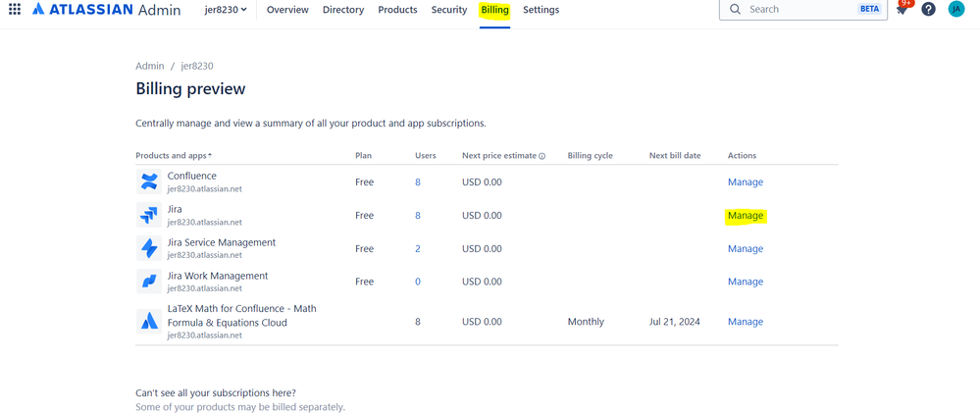Viewport: 980px width, 414px height.
Task: Open the notifications bell icon
Action: click(902, 10)
